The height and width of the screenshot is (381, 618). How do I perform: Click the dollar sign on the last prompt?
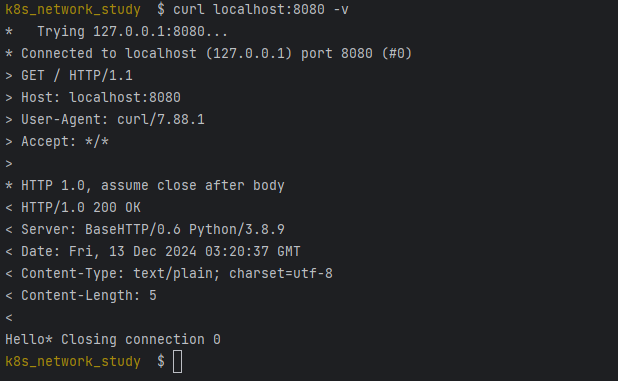coord(161,361)
